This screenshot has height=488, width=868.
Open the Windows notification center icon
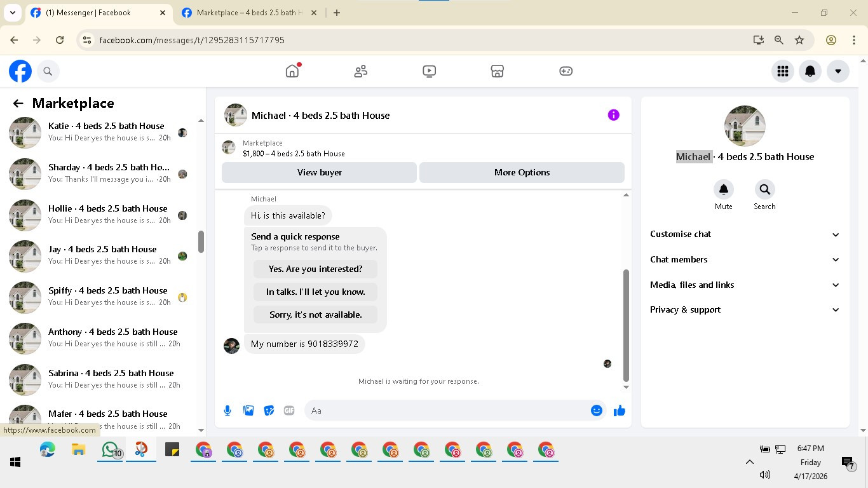coord(847,463)
